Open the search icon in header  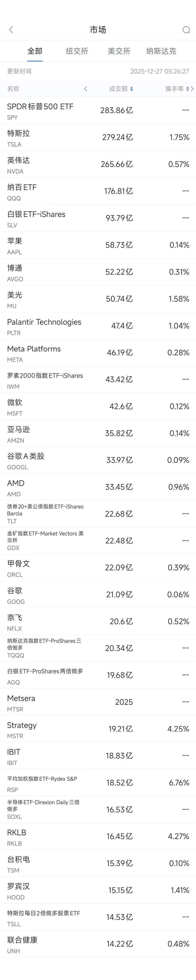coord(186,30)
